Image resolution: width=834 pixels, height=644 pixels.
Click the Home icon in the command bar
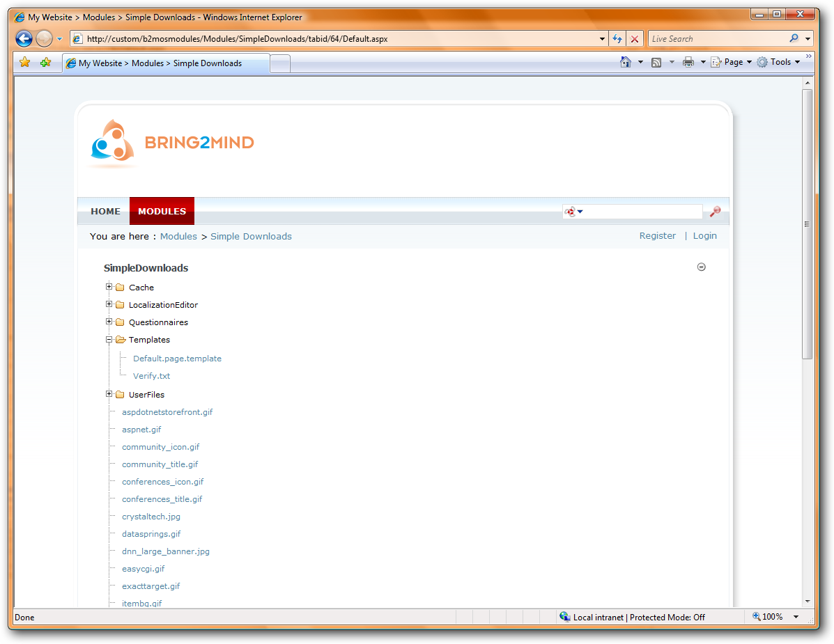pos(626,62)
